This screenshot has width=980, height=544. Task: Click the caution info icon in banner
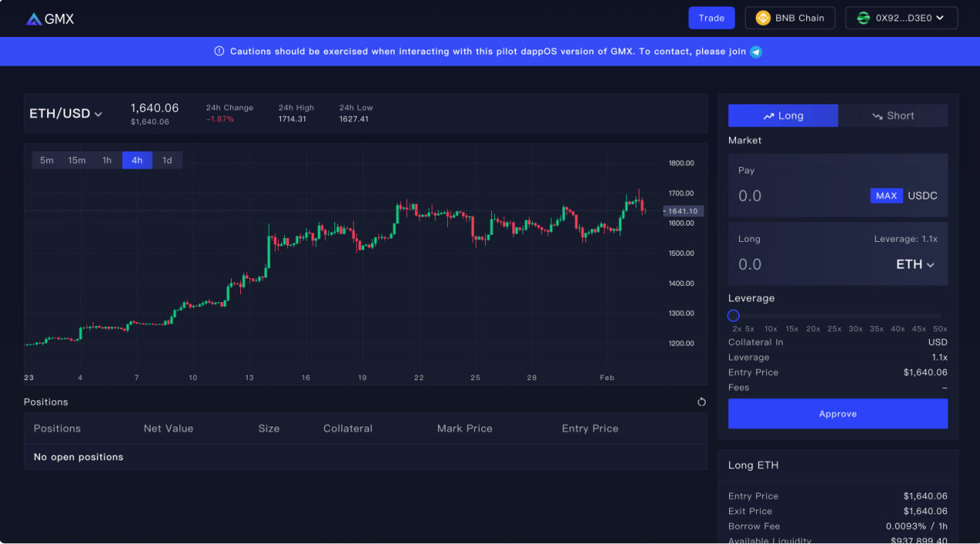tap(219, 52)
